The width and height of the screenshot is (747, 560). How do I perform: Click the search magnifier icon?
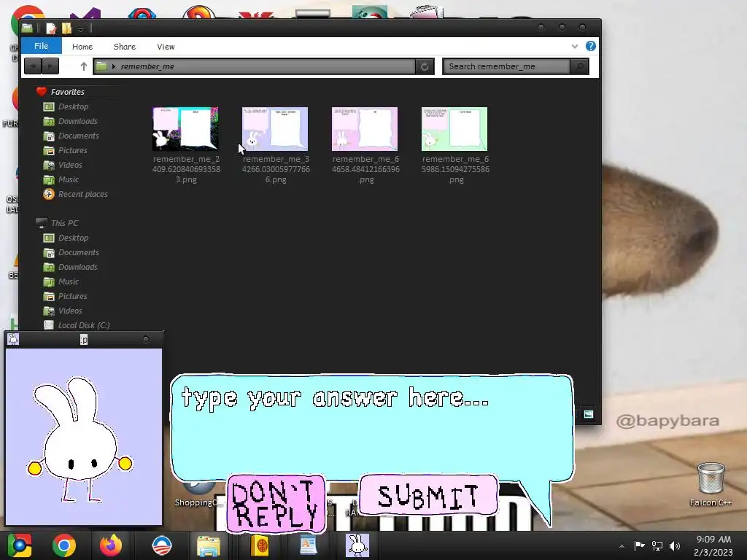tap(579, 66)
